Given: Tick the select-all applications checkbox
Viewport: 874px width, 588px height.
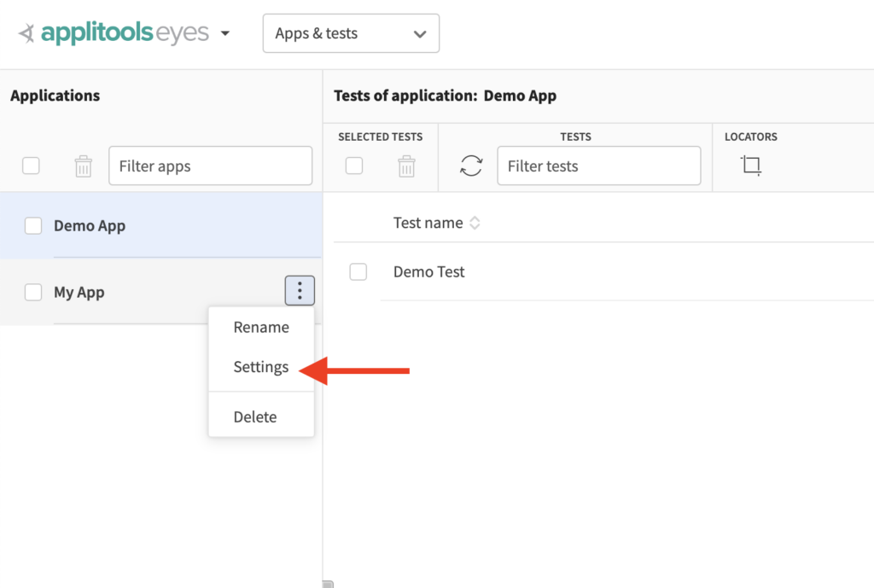Looking at the screenshot, I should pyautogui.click(x=31, y=166).
